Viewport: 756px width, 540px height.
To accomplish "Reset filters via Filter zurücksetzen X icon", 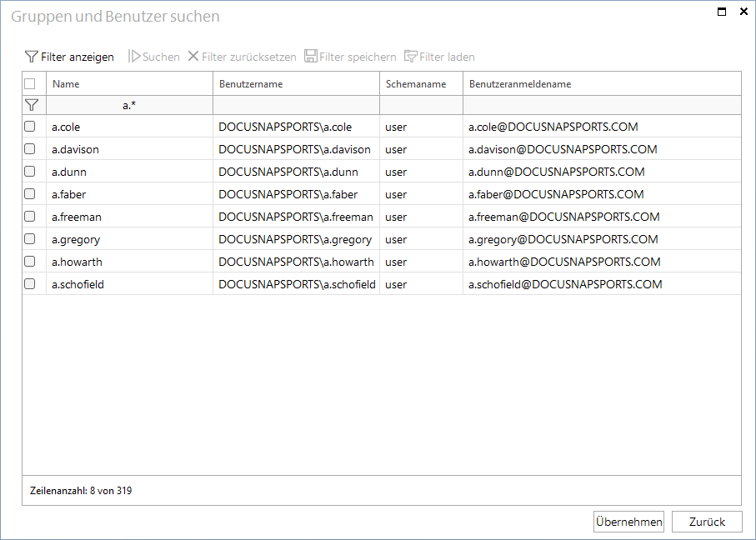I will [193, 57].
